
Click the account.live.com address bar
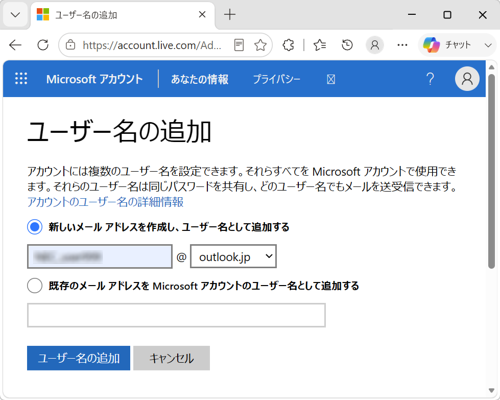(x=152, y=45)
